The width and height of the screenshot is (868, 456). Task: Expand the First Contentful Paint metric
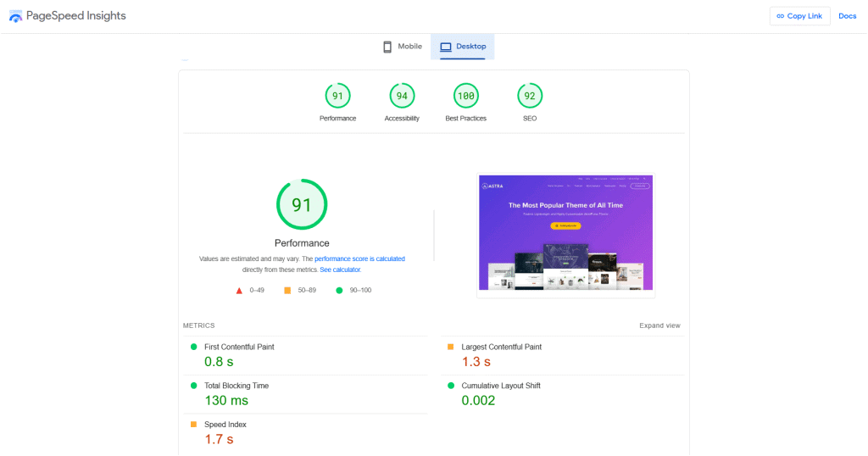tap(239, 347)
